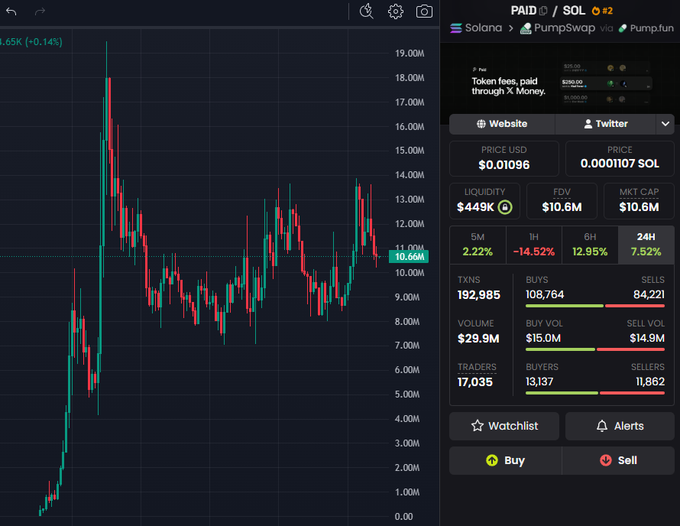
Task: Click the PRICE USD $0.01096 box
Action: (504, 159)
